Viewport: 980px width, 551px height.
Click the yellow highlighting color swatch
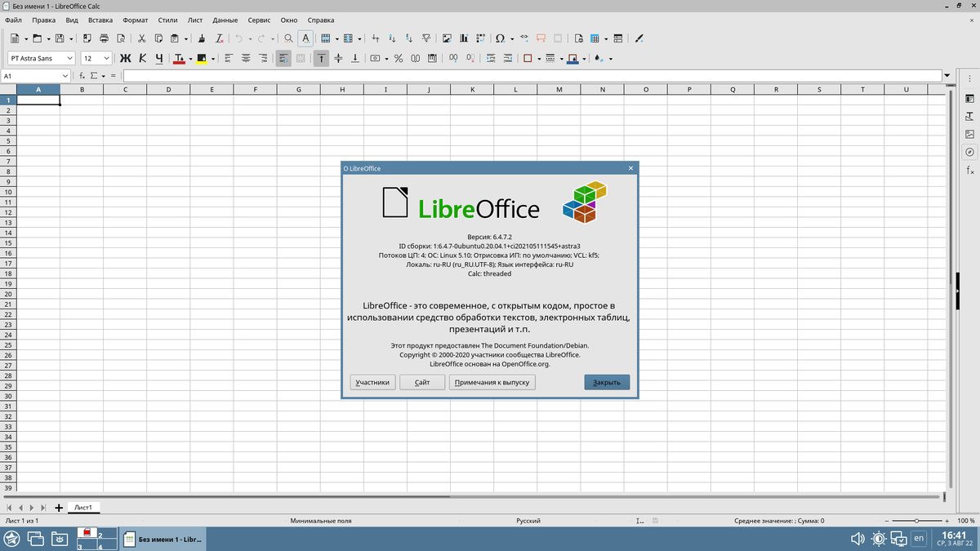coord(201,58)
